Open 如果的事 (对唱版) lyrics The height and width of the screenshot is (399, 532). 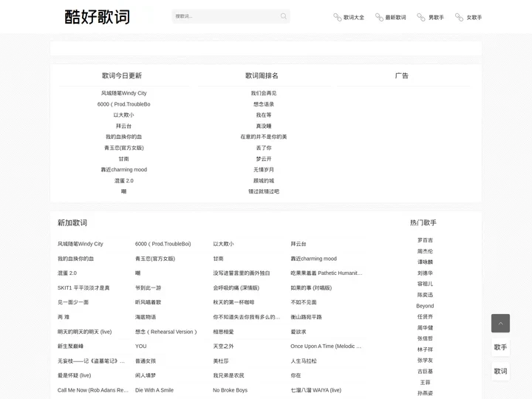(311, 287)
